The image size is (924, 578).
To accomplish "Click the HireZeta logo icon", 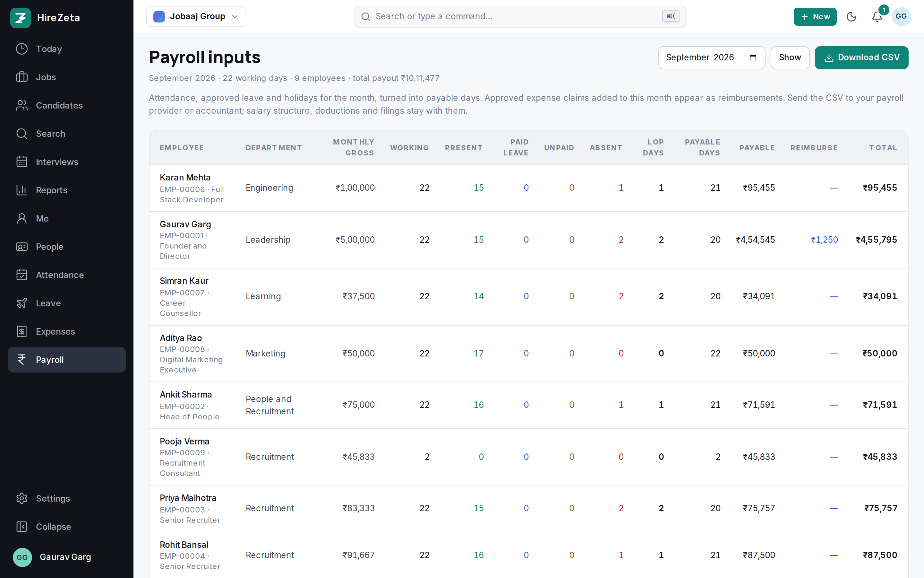I will [20, 18].
